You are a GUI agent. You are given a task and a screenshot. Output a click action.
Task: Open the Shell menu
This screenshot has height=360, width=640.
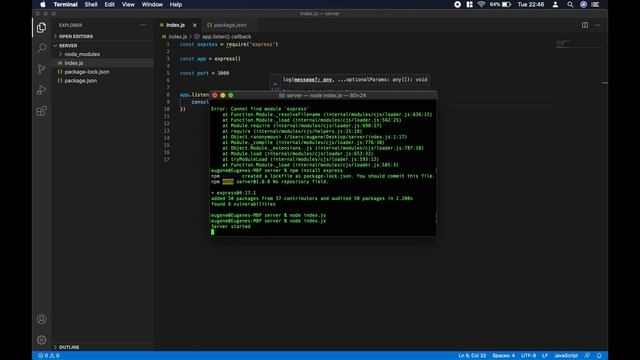coord(91,4)
